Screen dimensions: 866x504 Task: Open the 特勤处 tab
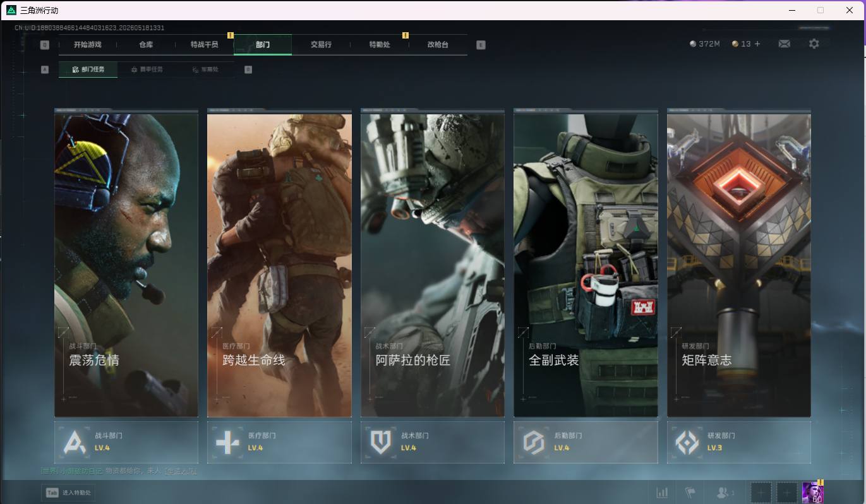pos(380,45)
